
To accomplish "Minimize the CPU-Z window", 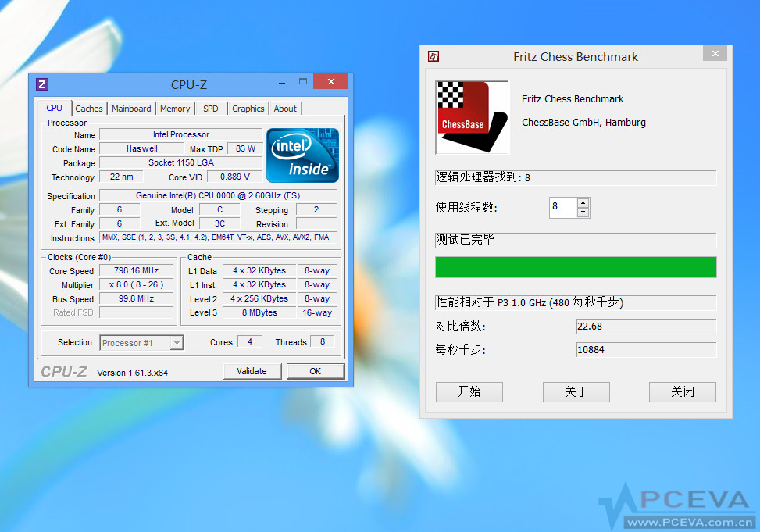I will click(282, 83).
